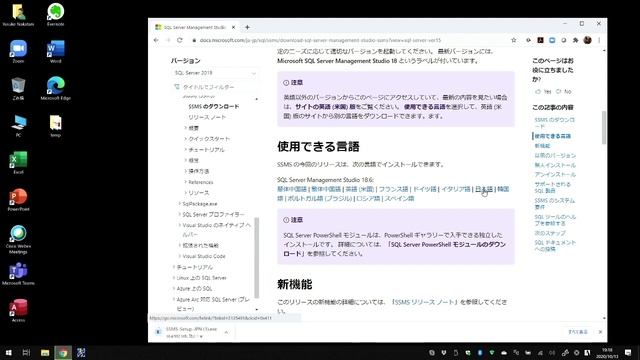This screenshot has height=360, width=640.
Task: Click the Adobe Acrobat extension icon
Action: click(x=540, y=40)
